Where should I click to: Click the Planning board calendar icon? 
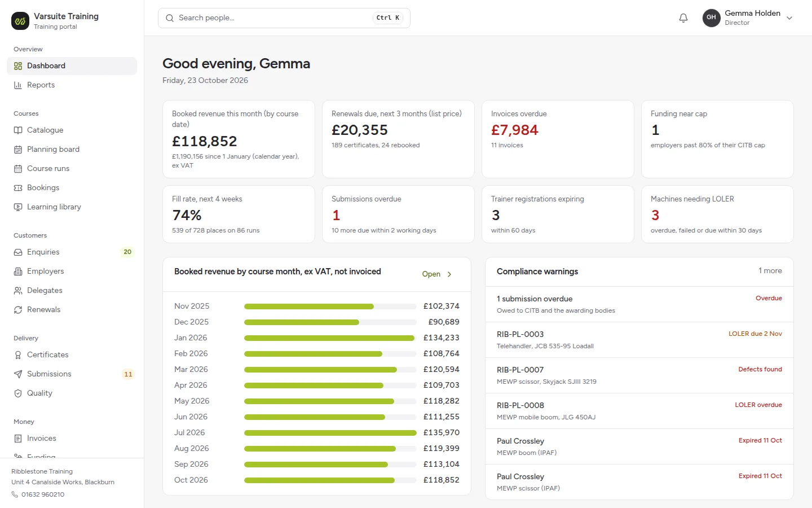coord(18,150)
